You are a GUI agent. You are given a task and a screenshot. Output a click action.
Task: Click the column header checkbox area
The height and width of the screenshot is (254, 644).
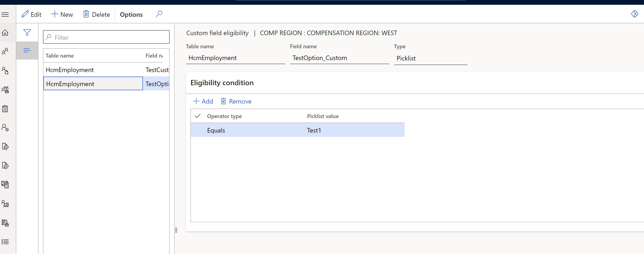[x=197, y=116]
